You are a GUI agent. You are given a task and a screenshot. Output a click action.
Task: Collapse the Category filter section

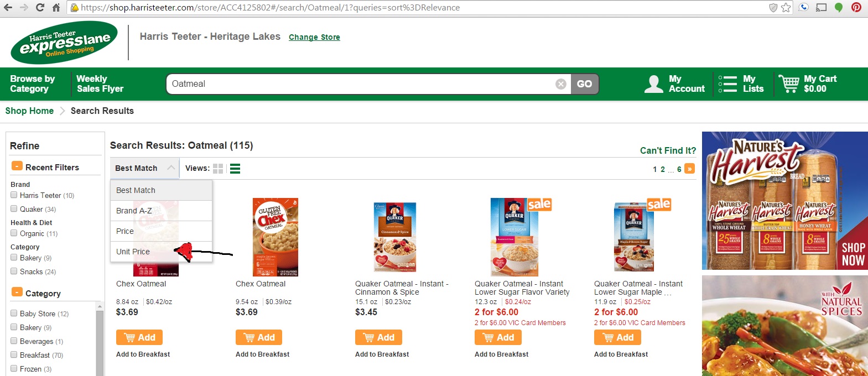[17, 293]
